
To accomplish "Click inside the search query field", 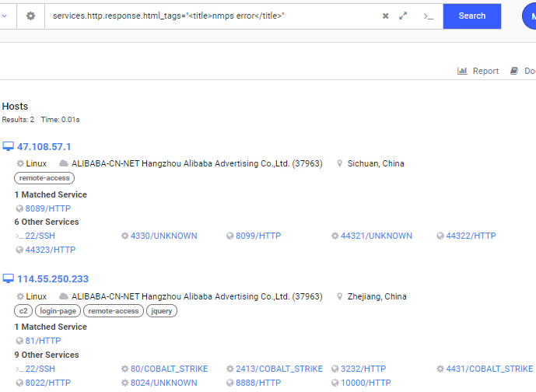I will pos(210,16).
